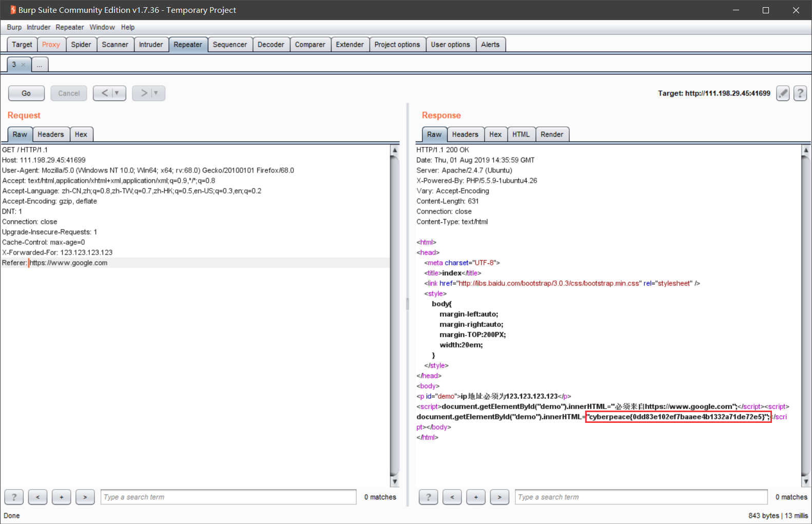The width and height of the screenshot is (812, 524).
Task: Go to previous match in request search
Action: 38,497
